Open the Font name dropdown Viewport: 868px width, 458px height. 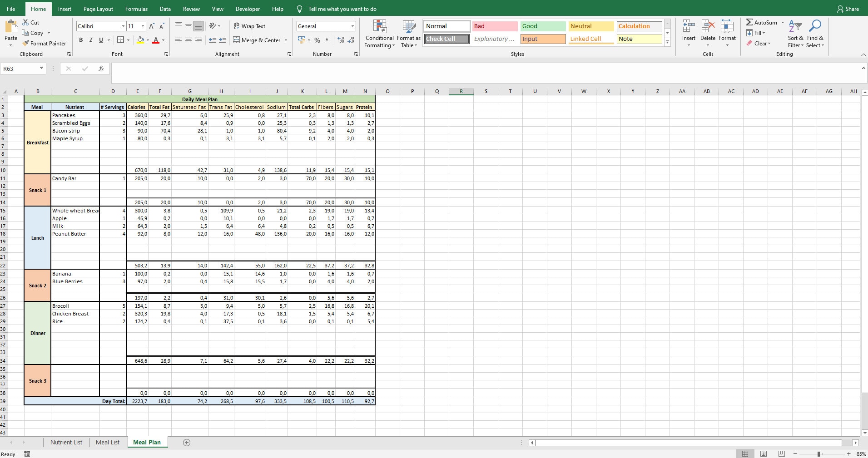tap(123, 26)
